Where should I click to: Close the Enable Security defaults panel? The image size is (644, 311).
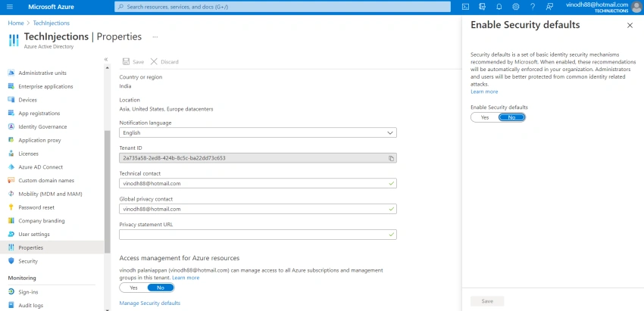point(630,26)
